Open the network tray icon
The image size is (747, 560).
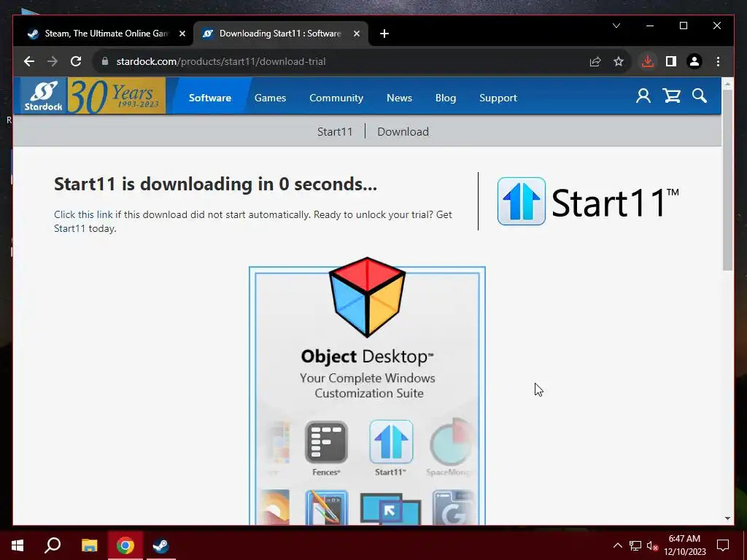tap(635, 545)
